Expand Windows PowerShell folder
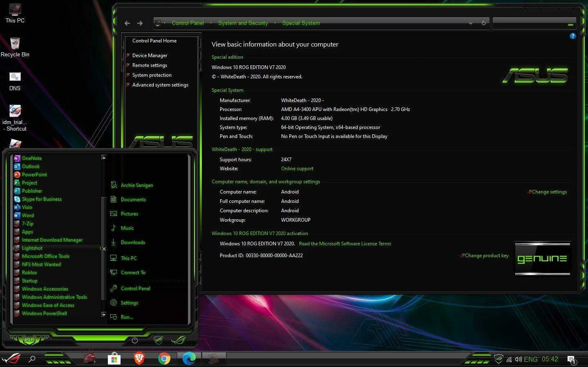 (40, 314)
